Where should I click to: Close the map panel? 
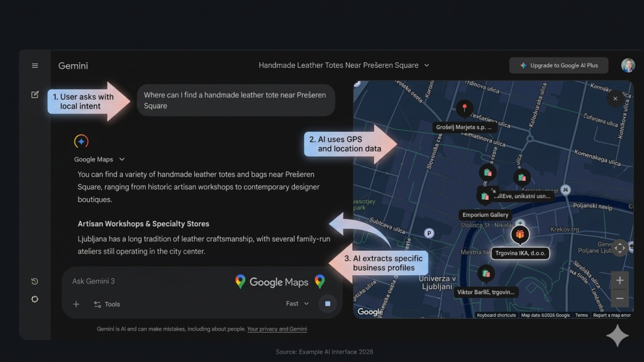pyautogui.click(x=615, y=99)
